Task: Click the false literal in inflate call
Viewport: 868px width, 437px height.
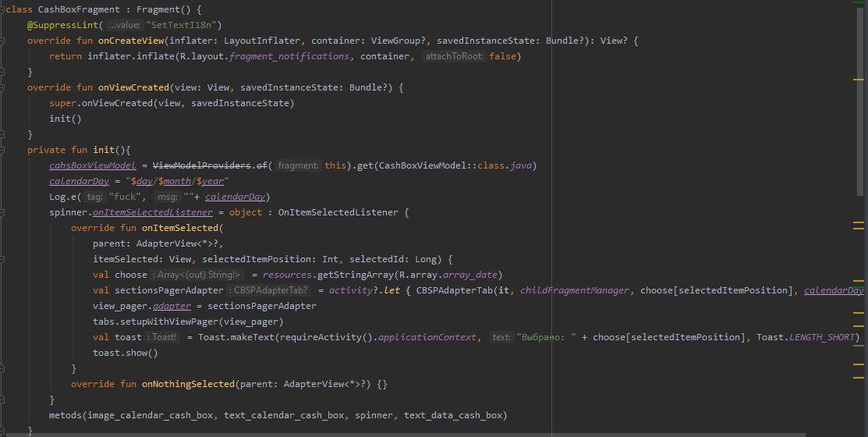Action: (503, 56)
